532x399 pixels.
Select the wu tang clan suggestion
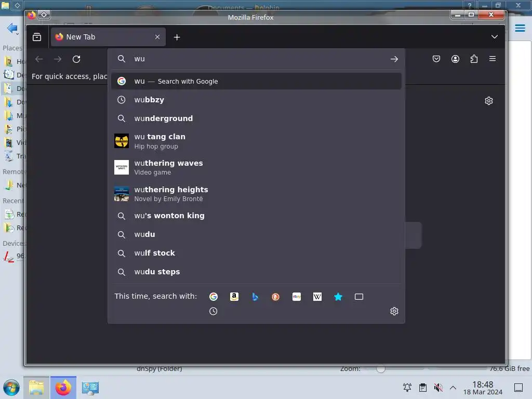coord(256,141)
